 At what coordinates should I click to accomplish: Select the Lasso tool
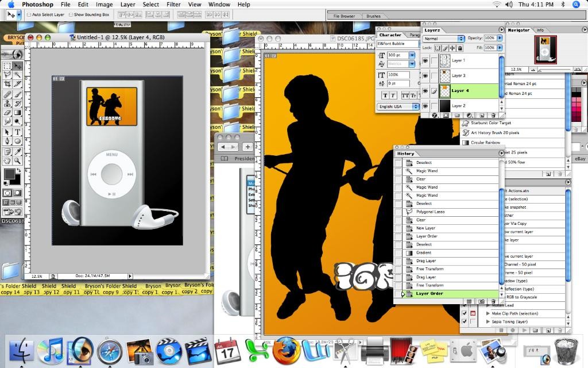click(7, 75)
